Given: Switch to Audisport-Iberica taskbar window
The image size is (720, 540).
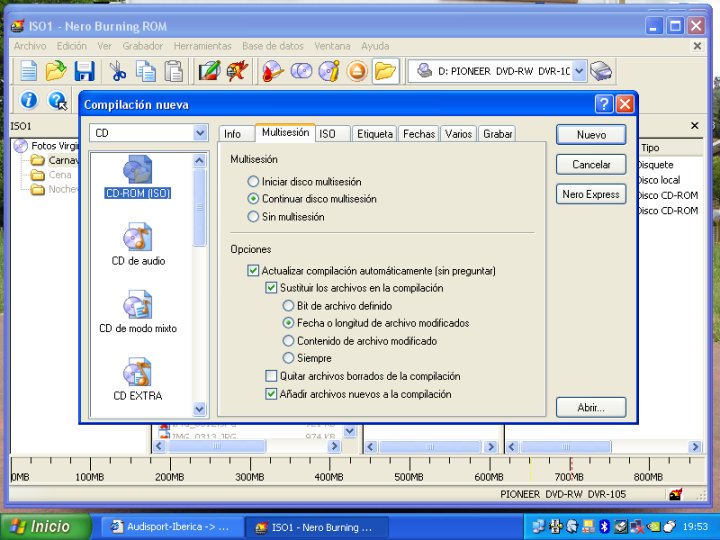Looking at the screenshot, I should point(171,527).
